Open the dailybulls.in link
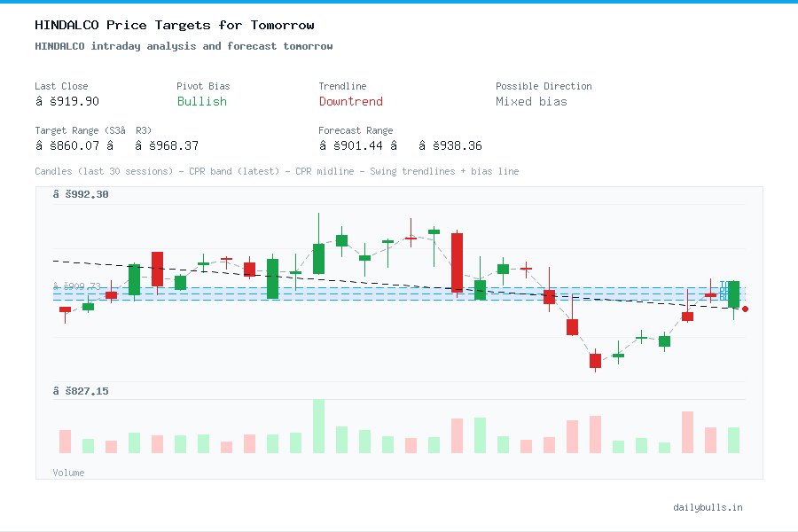This screenshot has height=532, width=798. coord(708,507)
